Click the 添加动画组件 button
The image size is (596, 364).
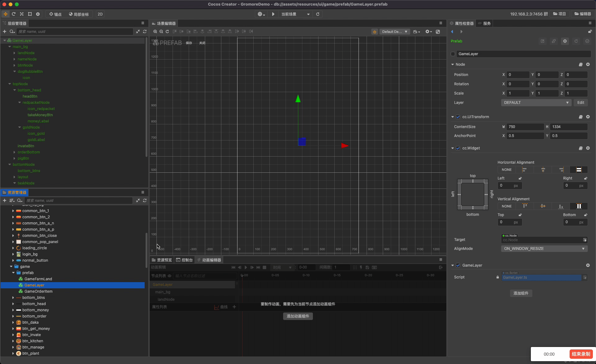298,316
